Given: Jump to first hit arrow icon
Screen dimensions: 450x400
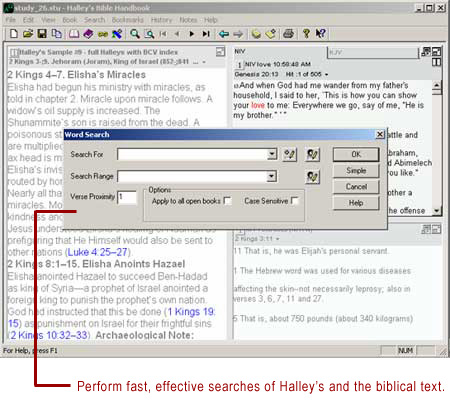Looking at the screenshot, I should pyautogui.click(x=163, y=34).
